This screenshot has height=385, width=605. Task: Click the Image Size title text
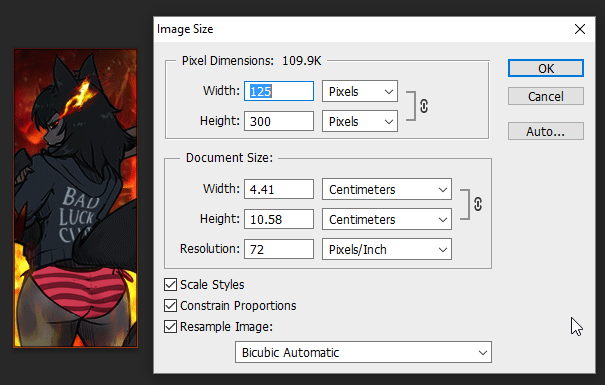click(185, 29)
